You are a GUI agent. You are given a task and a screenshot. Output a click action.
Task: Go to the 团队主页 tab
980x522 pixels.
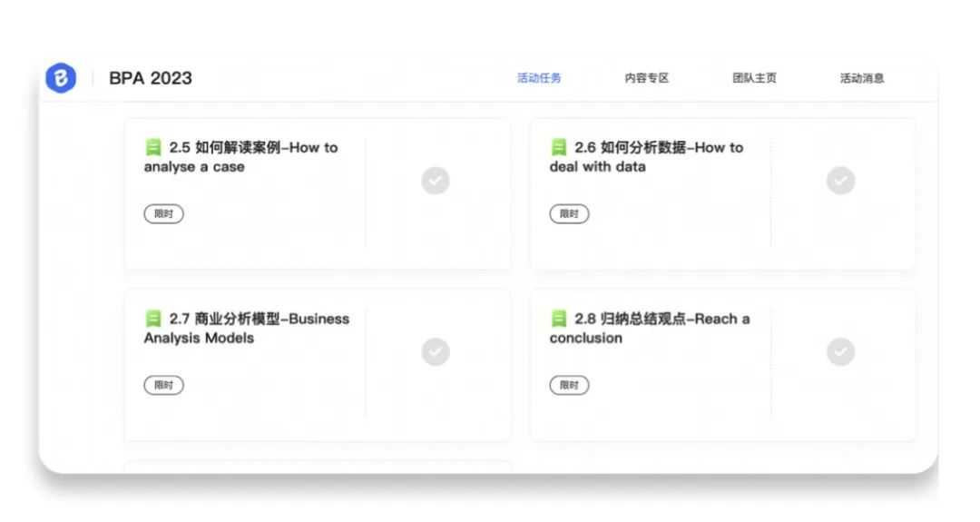754,78
